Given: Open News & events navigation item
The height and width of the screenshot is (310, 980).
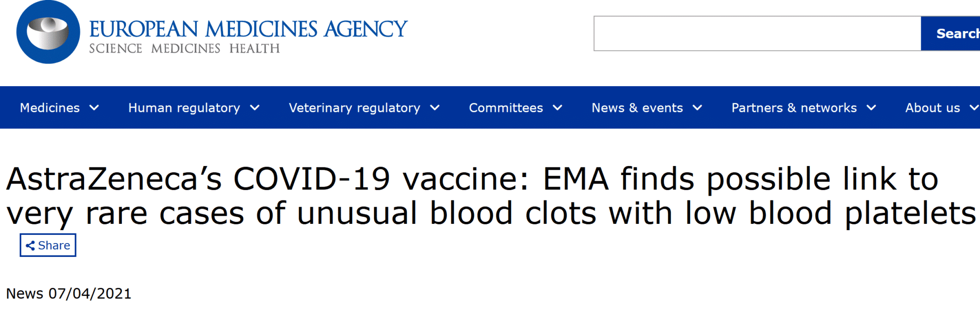Looking at the screenshot, I should [637, 108].
